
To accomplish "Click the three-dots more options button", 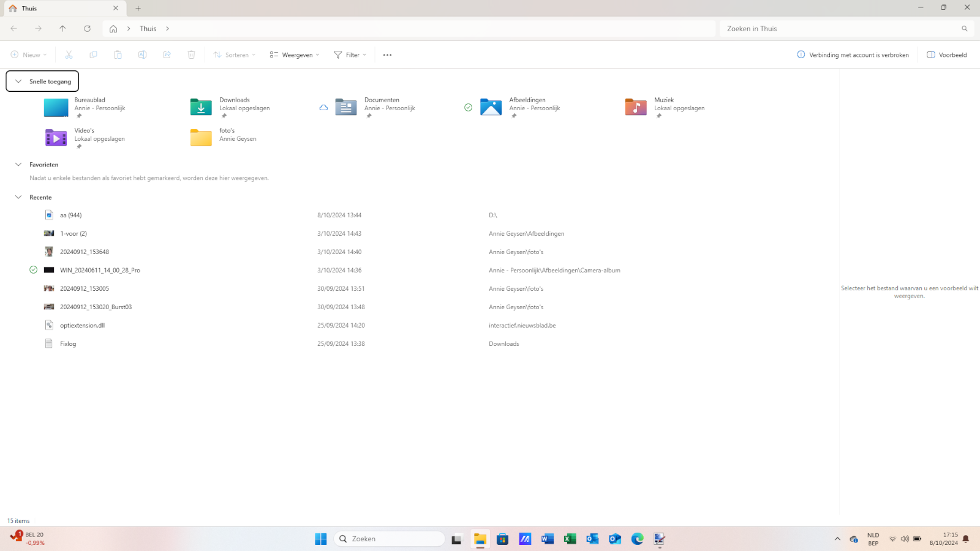I will [387, 55].
